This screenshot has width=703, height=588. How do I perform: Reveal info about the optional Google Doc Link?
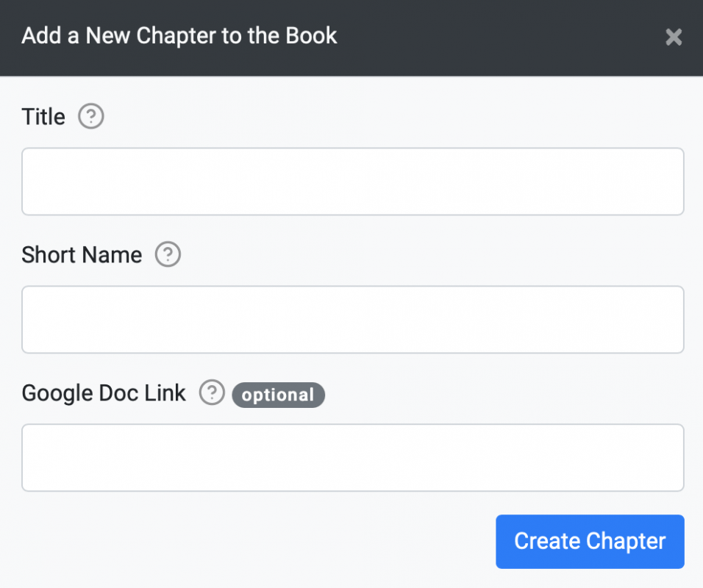click(212, 392)
